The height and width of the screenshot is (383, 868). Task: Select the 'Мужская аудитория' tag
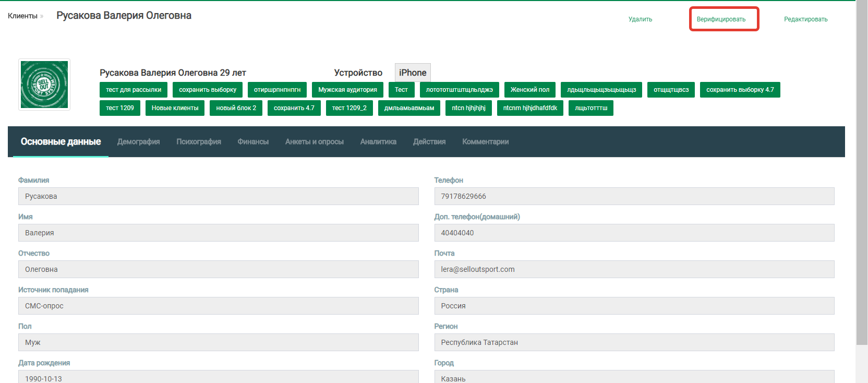(347, 90)
